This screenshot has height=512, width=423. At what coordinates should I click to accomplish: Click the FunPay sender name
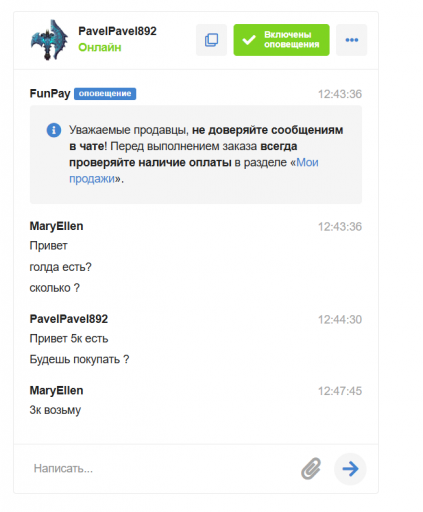click(50, 93)
